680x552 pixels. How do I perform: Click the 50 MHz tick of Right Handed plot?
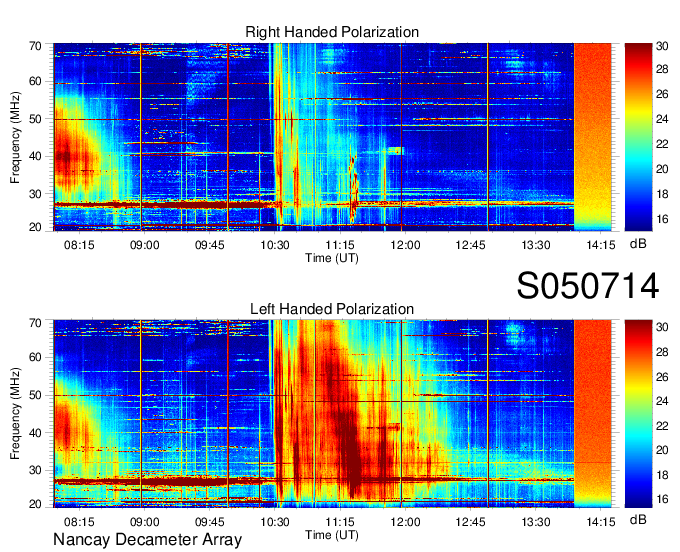click(x=35, y=119)
